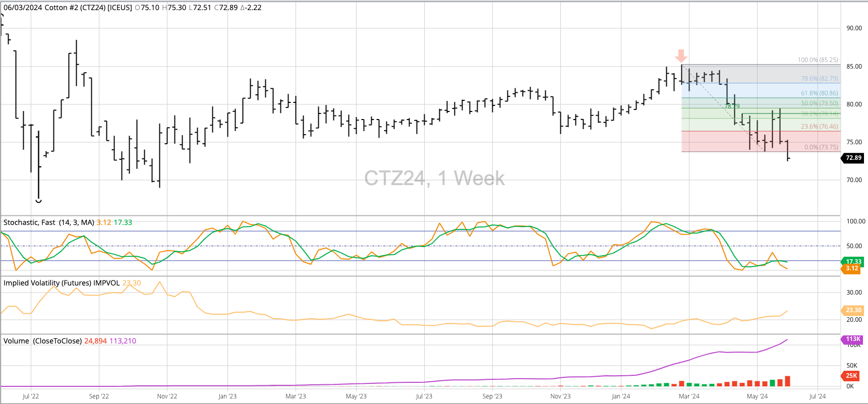Click the 78.6% (82.79) Fibonacci level label
This screenshot has height=404, width=868.
click(x=819, y=79)
